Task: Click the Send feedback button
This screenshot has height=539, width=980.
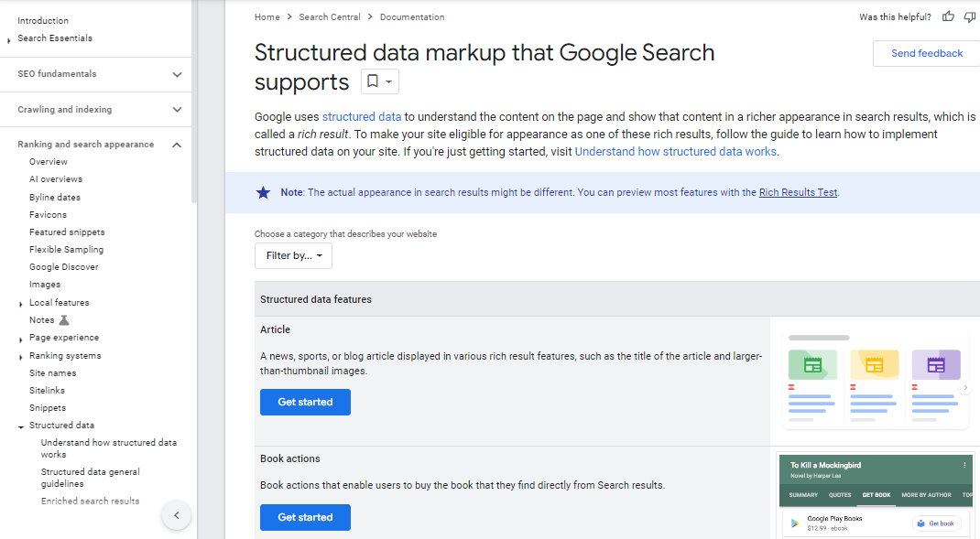Action: 926,53
